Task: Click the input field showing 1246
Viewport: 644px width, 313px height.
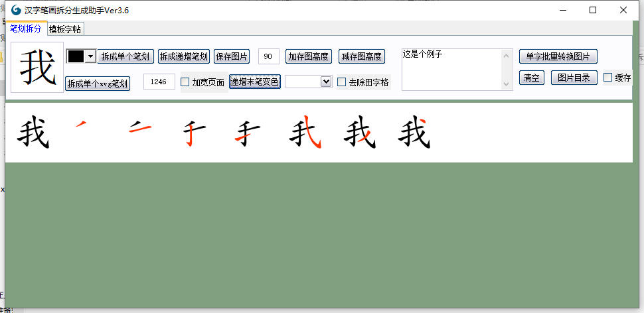Action: [x=159, y=82]
